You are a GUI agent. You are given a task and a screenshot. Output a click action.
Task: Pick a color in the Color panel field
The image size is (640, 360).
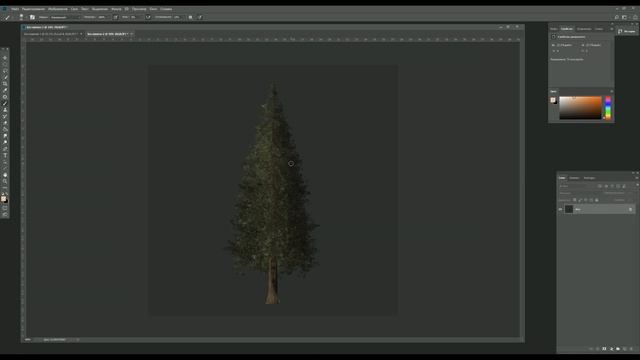pyautogui.click(x=580, y=107)
